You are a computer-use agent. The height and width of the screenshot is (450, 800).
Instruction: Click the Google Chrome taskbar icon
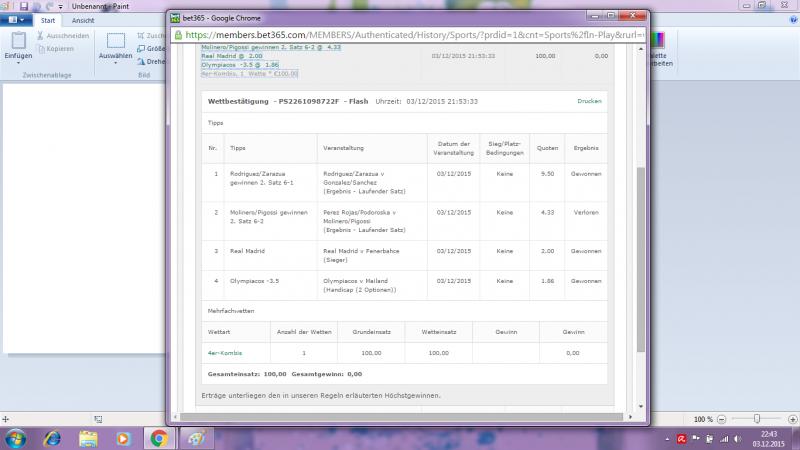[x=159, y=439]
